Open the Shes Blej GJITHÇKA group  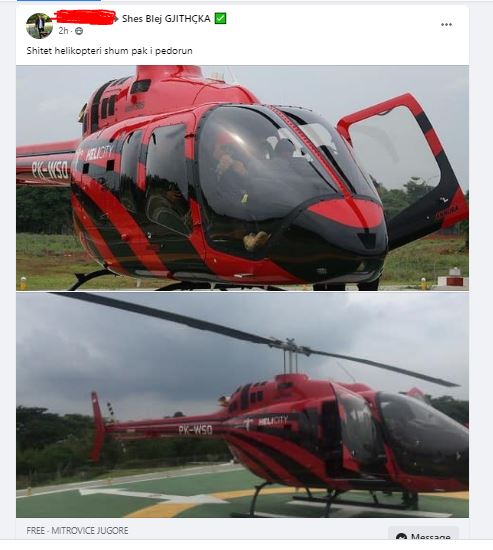point(166,19)
